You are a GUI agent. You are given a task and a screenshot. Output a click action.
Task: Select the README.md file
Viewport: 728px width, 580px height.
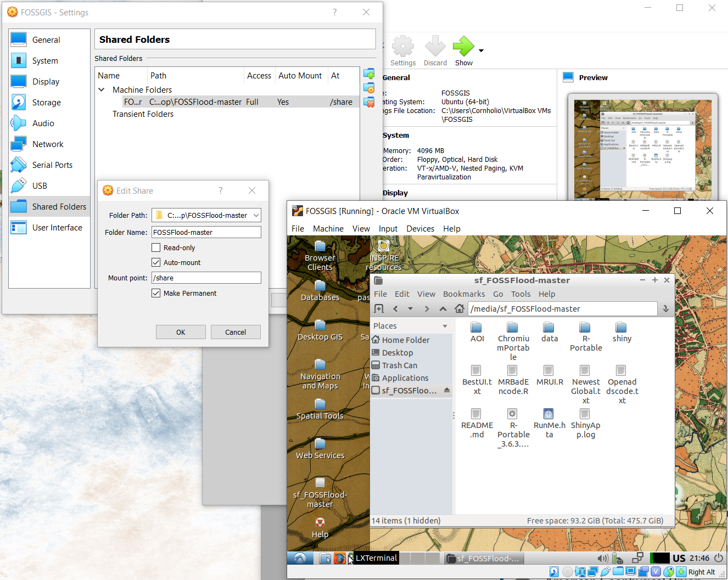(477, 424)
